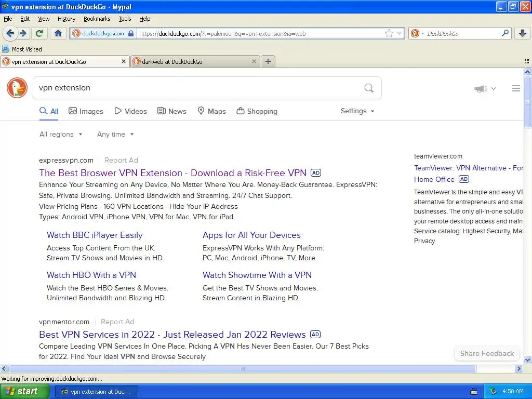
Task: Open Watch BBC iPlayer Easily link
Action: click(95, 235)
